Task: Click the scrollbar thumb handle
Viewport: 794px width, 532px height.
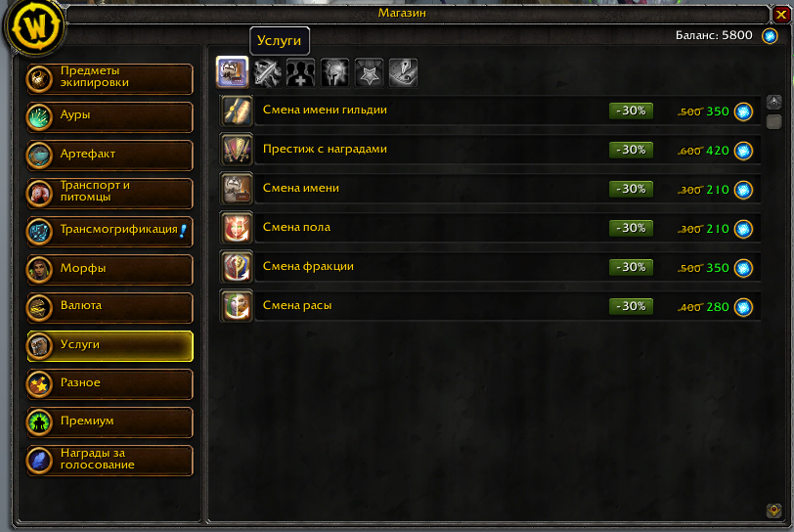Action: click(x=773, y=121)
